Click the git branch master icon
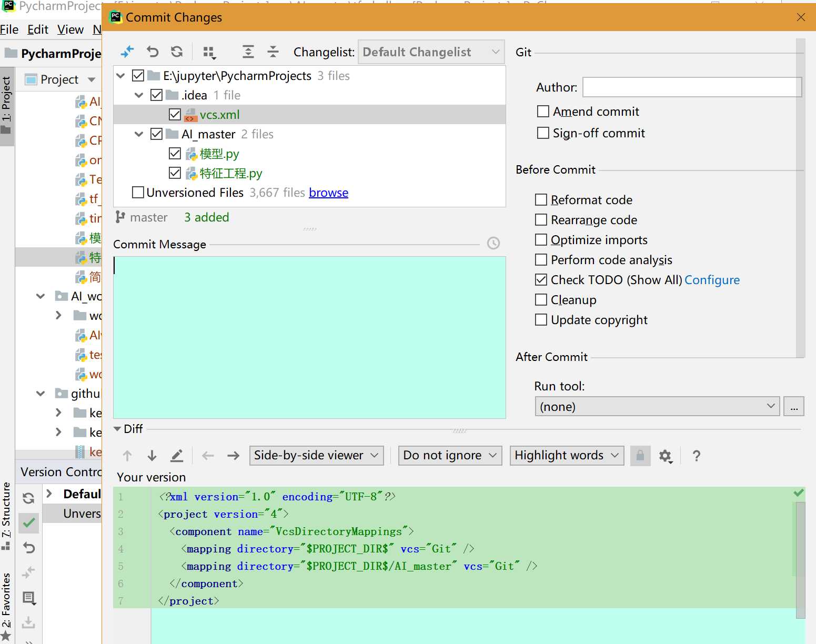Viewport: 816px width, 644px height. coord(120,217)
